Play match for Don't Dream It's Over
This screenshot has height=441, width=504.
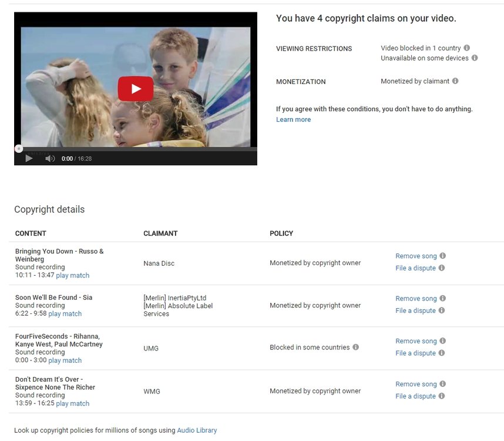click(x=73, y=403)
